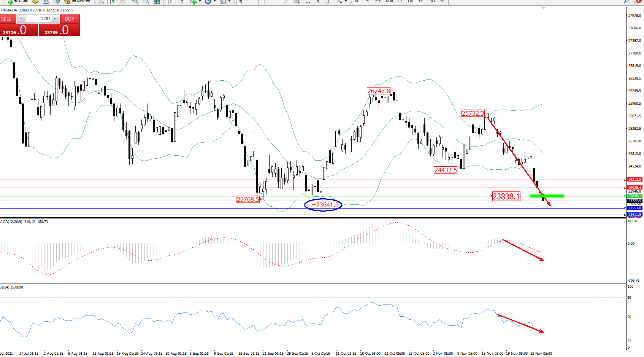Click the Zoom In magnifier icon
The image size is (644, 357).
(x=135, y=2)
